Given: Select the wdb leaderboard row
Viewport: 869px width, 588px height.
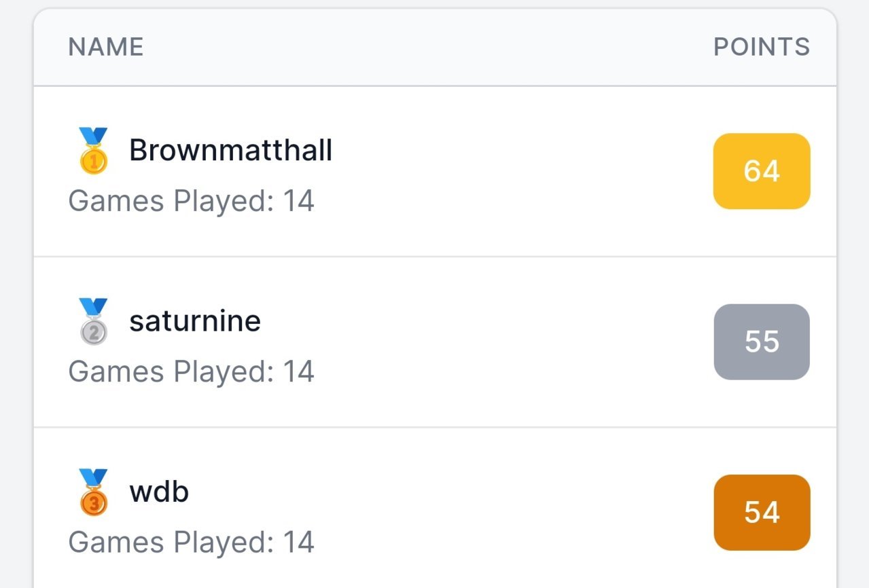Looking at the screenshot, I should pyautogui.click(x=435, y=508).
